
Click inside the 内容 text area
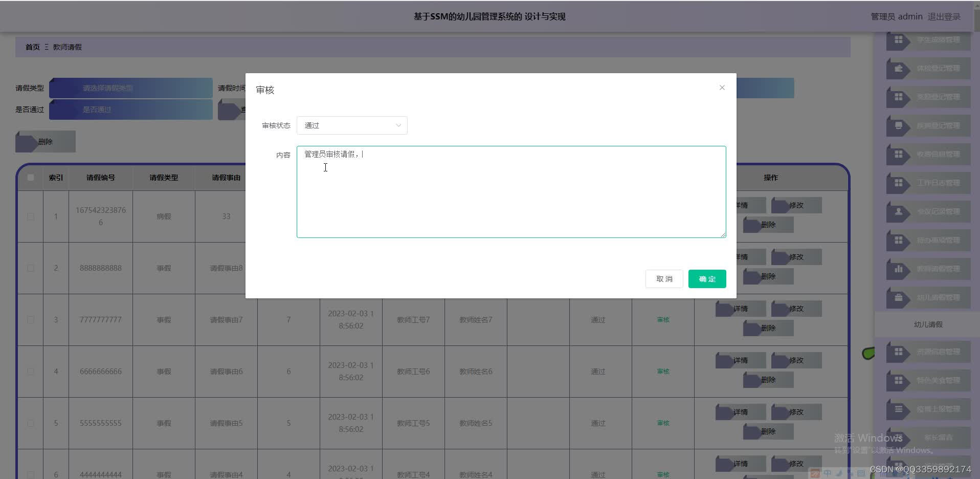511,192
